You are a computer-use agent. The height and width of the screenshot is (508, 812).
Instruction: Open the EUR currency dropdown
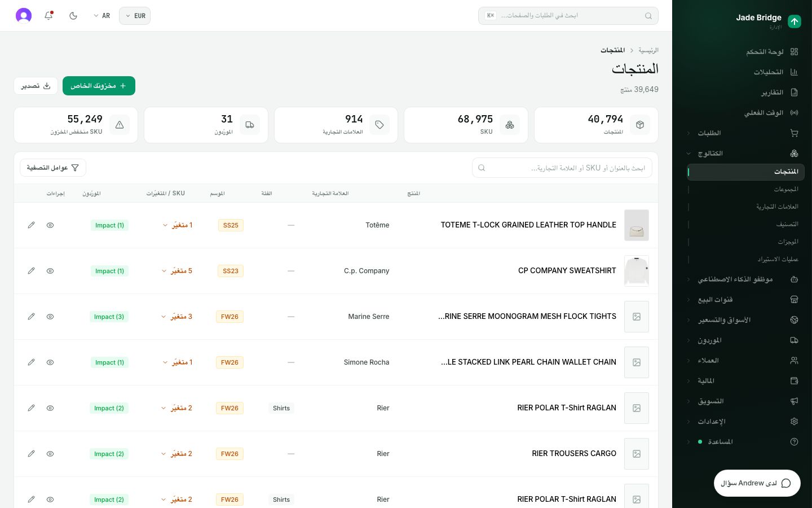click(135, 16)
